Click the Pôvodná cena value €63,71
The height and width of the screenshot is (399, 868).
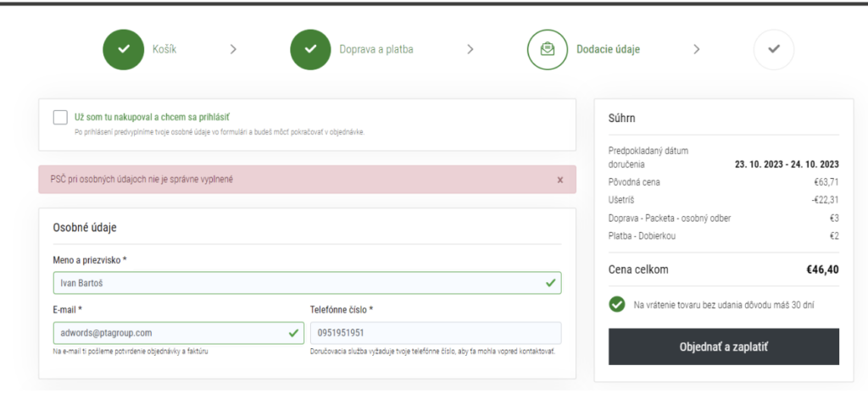826,182
